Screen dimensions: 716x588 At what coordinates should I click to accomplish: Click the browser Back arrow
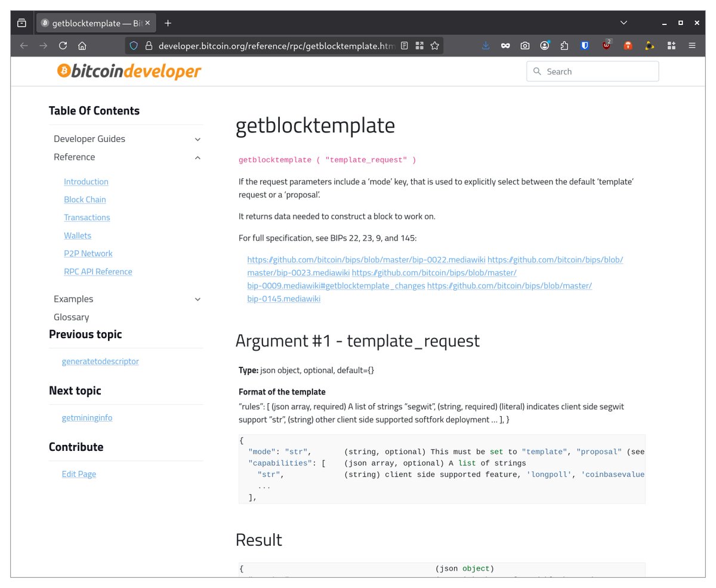point(24,45)
